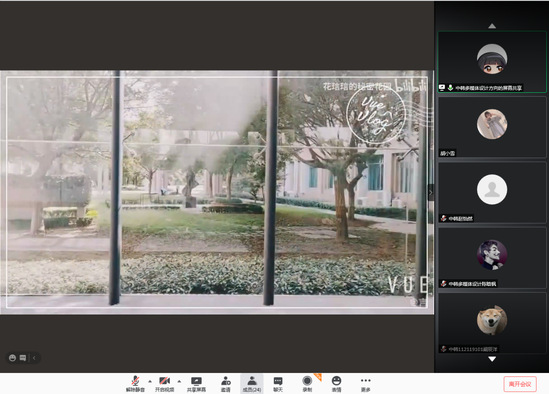Leave the meeting with 离开会议 button

[x=520, y=384]
